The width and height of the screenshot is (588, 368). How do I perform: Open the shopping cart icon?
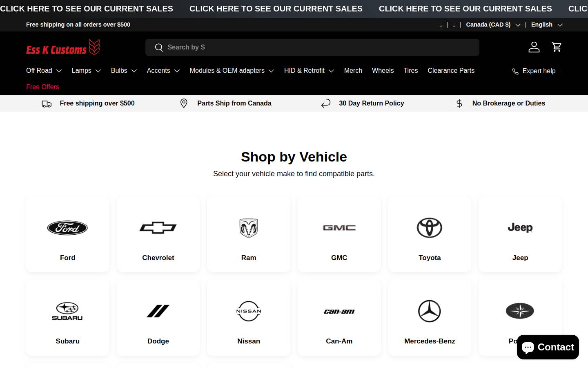[557, 47]
